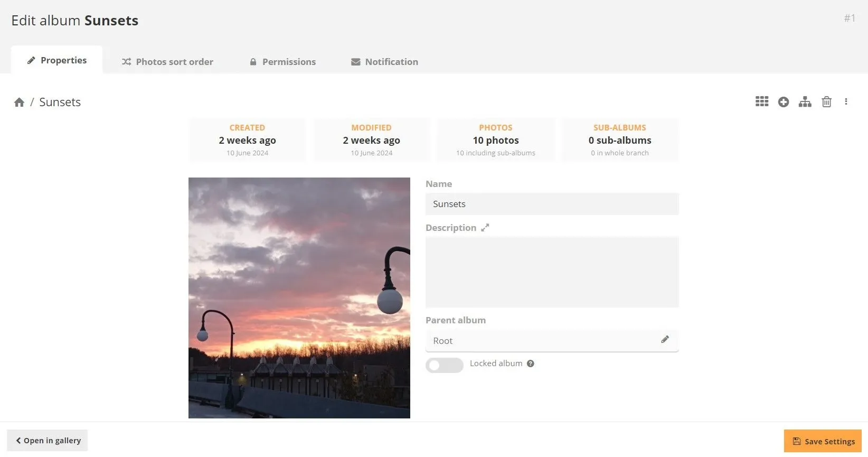Click the Name input field
868x457 pixels.
pyautogui.click(x=552, y=204)
